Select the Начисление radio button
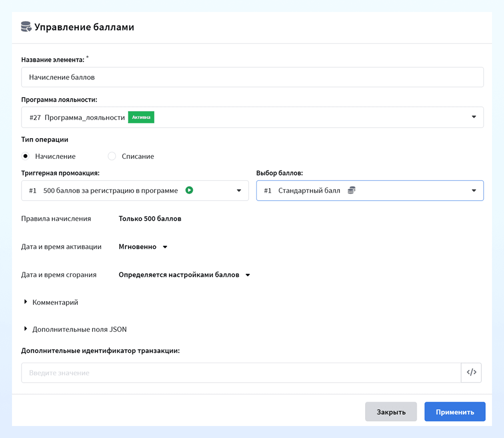 pos(26,156)
